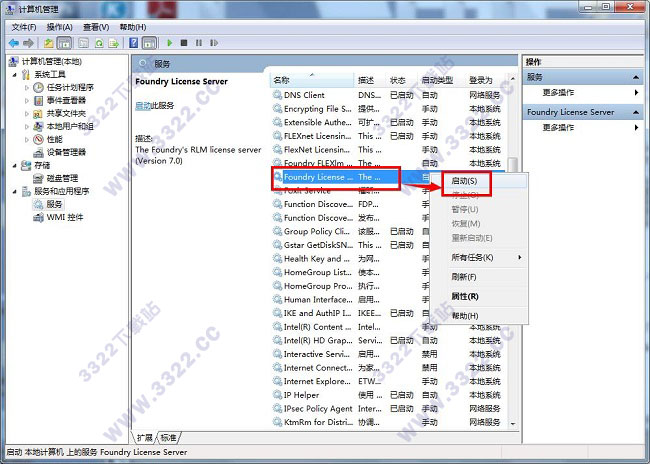This screenshot has height=464, width=650.
Task: Click the Forward arrow toolbar icon
Action: (29, 43)
